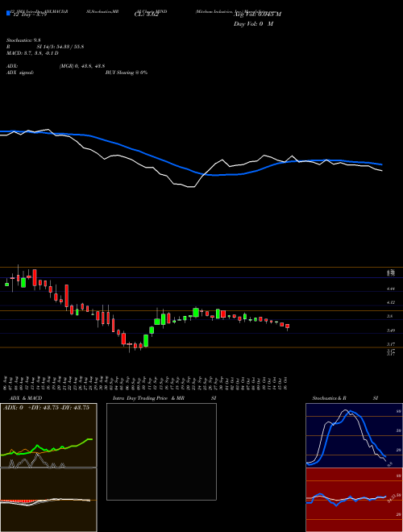Click the 'Intra Day Trading Price & MR' title

148,398
